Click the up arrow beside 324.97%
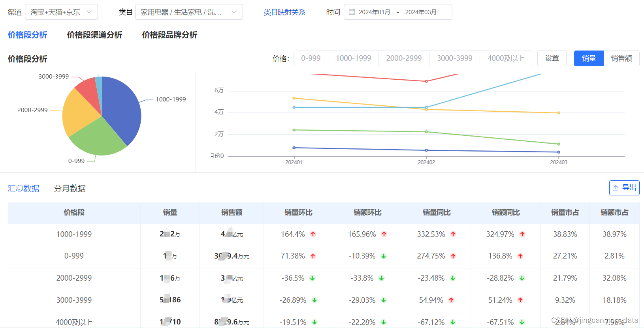644x328 pixels. (x=522, y=234)
